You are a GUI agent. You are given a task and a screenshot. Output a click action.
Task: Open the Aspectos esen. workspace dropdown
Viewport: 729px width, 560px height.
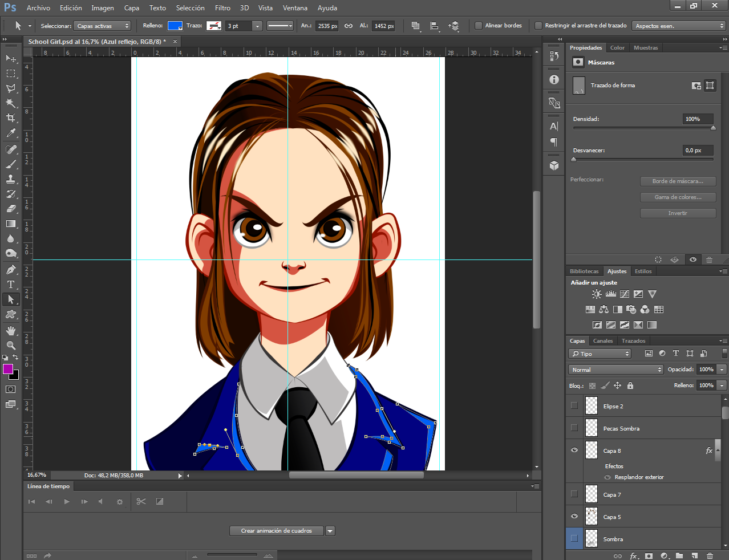pos(678,26)
